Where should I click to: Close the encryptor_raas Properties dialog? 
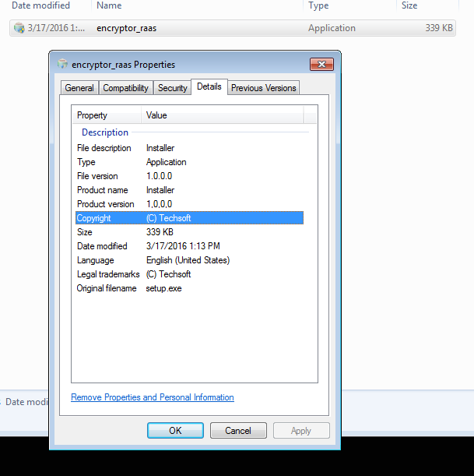(321, 65)
